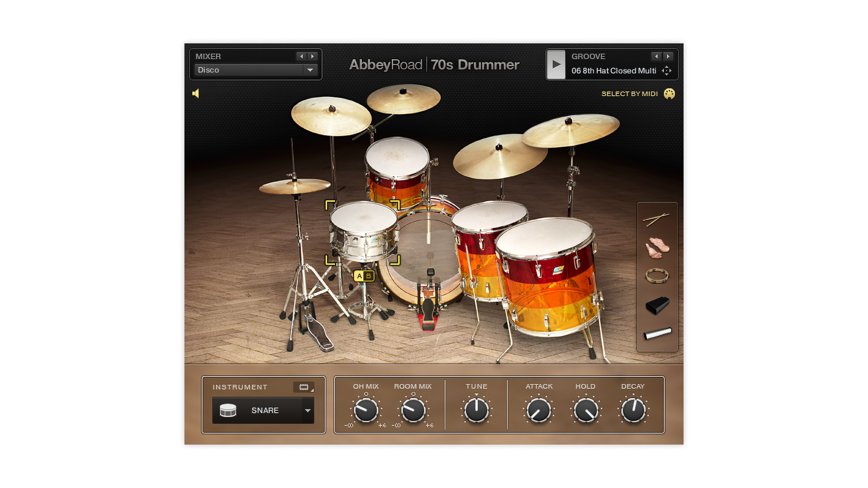This screenshot has height=488, width=868.
Task: Click the TUNE knob
Action: pyautogui.click(x=476, y=410)
